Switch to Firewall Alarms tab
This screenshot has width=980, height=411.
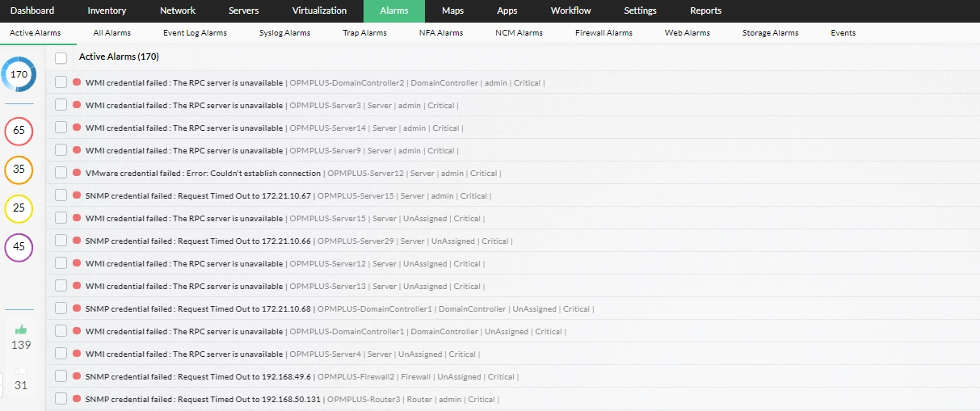pyautogui.click(x=604, y=33)
